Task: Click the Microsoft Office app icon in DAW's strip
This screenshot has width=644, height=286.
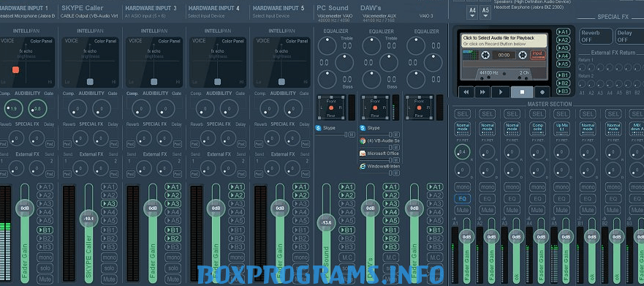Action: coord(363,154)
